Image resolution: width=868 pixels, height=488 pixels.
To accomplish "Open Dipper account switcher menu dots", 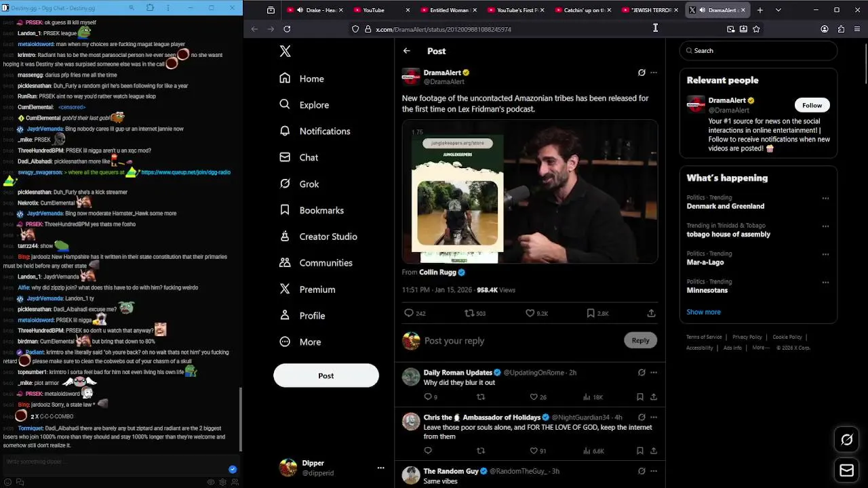I will [x=380, y=468].
